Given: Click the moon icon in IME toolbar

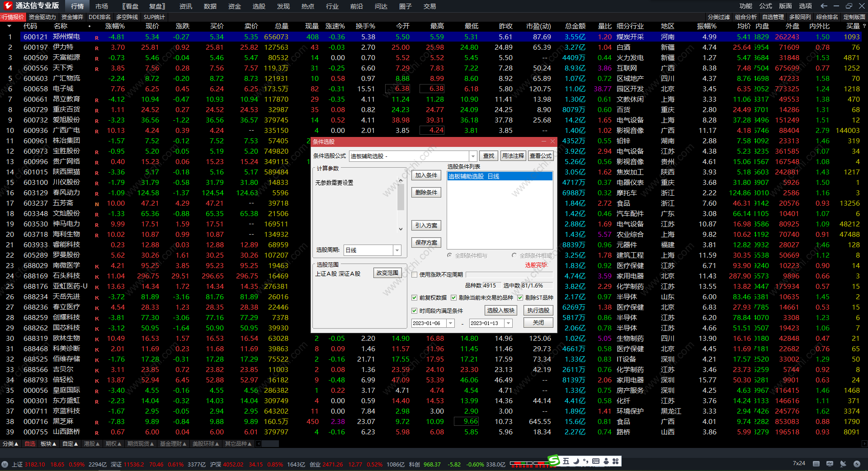Looking at the screenshot, I should click(576, 461).
